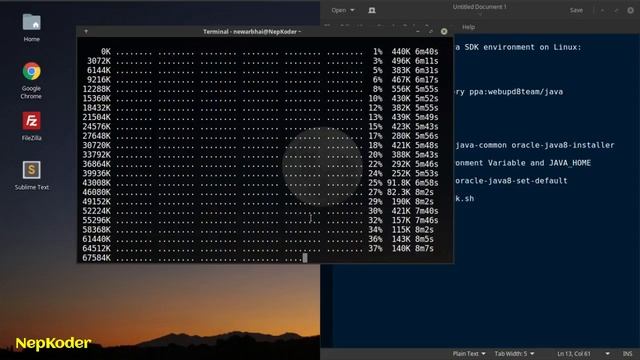Click the 'ppa:webupd8team/java' text in the editor
Screen dimensions: 640x360
point(516,92)
